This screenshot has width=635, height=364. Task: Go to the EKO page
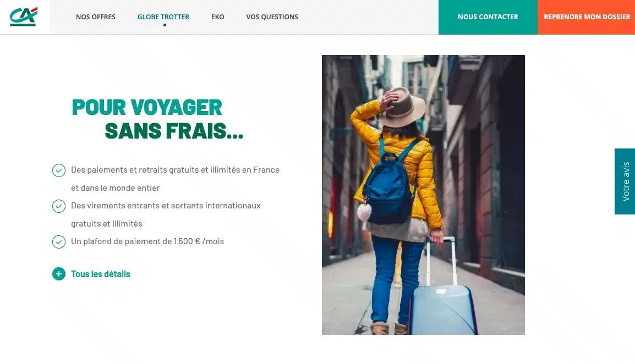[x=217, y=16]
